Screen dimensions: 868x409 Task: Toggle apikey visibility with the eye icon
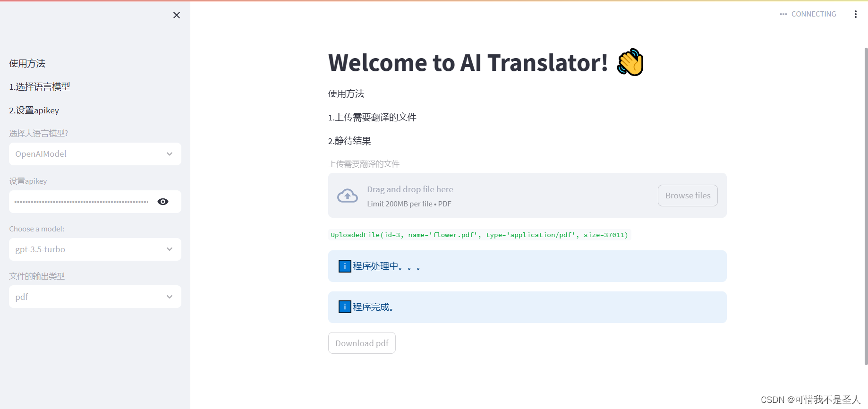[163, 202]
